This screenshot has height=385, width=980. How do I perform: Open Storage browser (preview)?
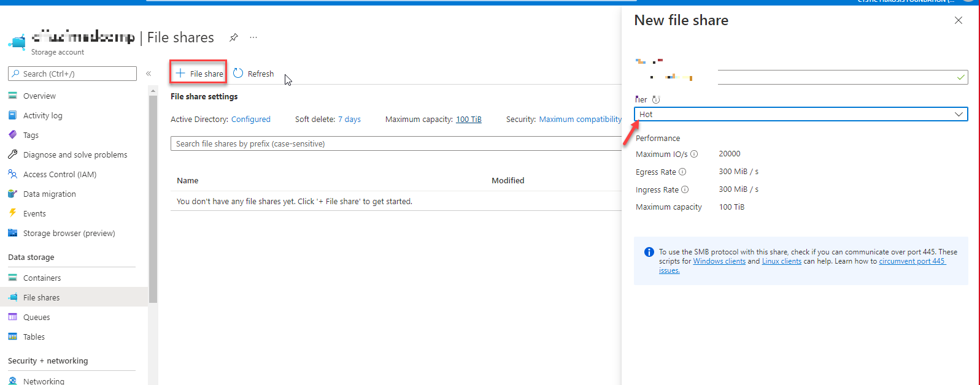coord(69,233)
